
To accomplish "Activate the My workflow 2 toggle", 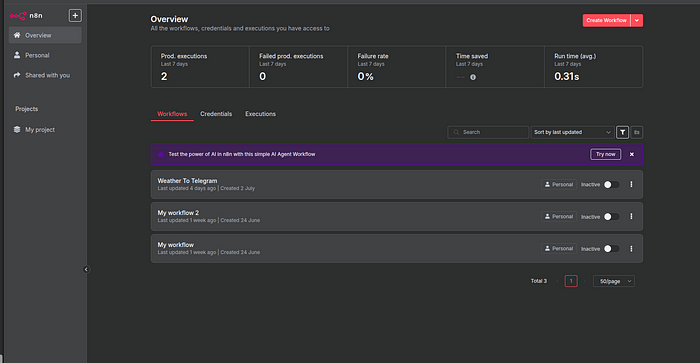I will [612, 217].
